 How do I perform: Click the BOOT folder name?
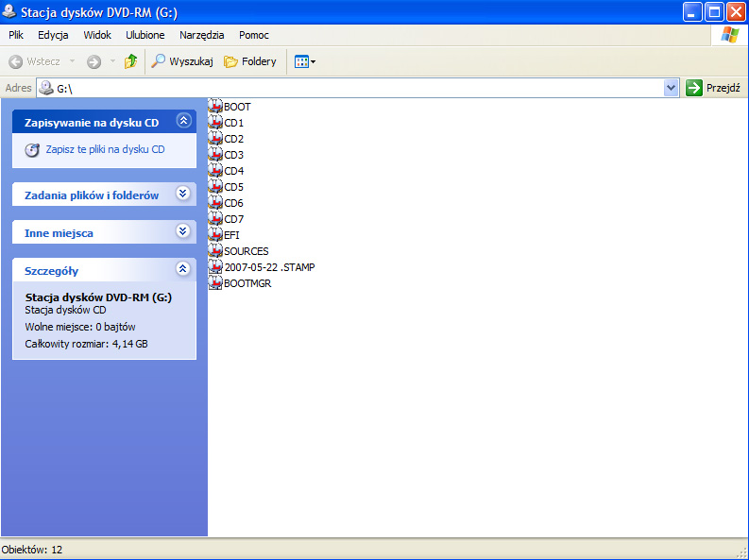(x=237, y=107)
